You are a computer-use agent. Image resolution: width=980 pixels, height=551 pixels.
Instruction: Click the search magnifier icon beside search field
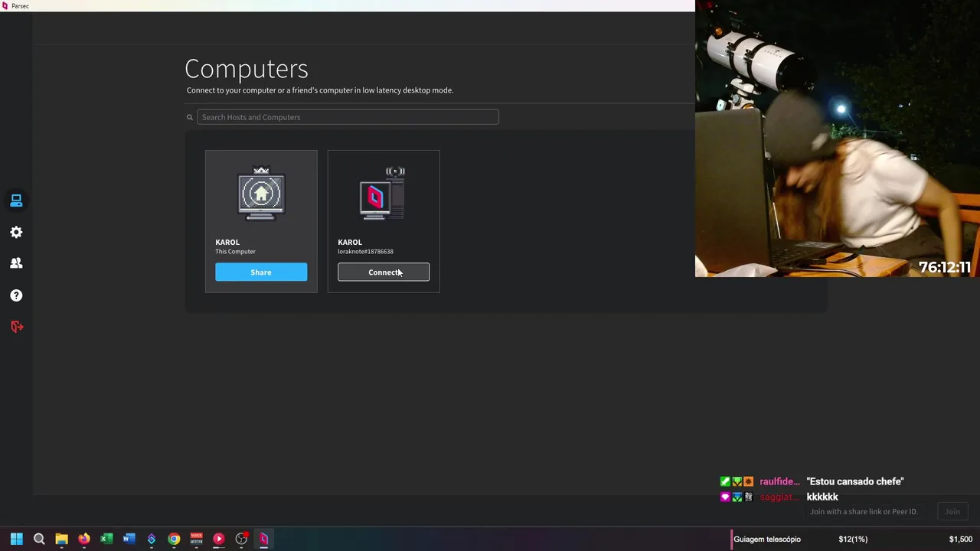(x=190, y=117)
